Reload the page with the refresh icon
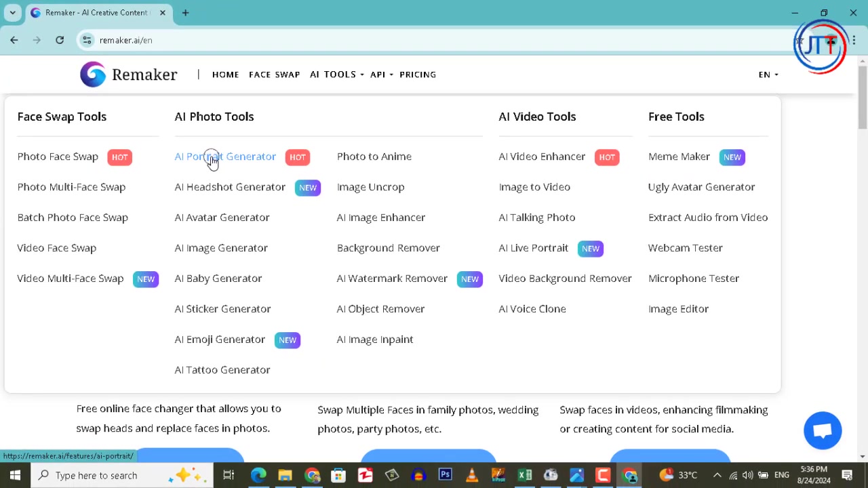 point(60,40)
